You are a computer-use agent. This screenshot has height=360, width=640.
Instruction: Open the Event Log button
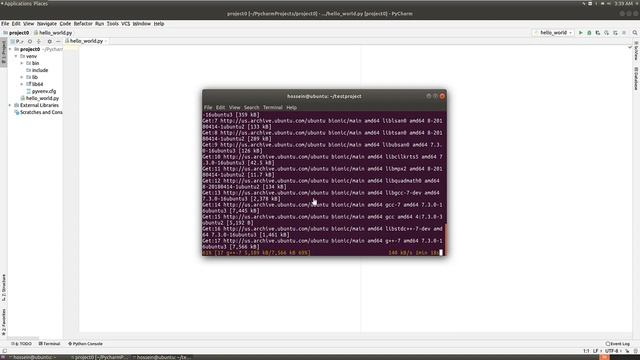[x=618, y=344]
